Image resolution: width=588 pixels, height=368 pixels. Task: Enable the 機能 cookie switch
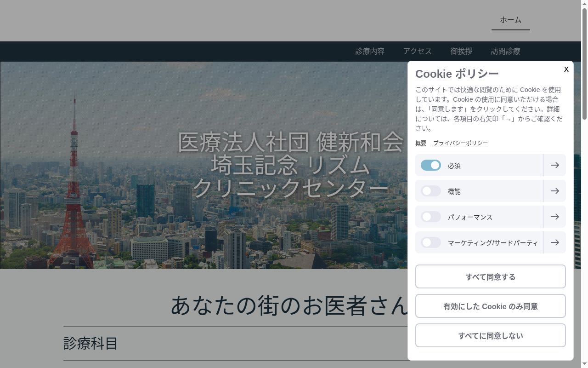(431, 191)
